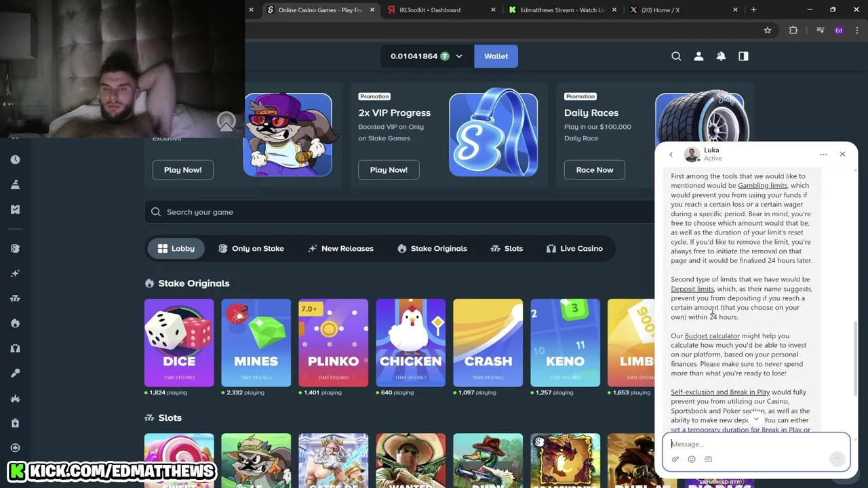Open chat options three-dots menu
Image resolution: width=868 pixels, height=488 pixels.
pos(823,155)
